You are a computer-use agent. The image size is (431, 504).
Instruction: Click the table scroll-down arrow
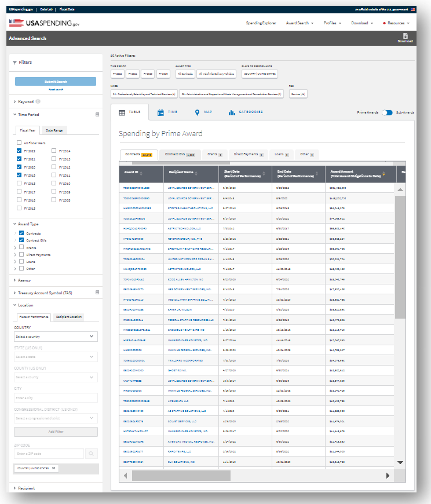[x=400, y=462]
